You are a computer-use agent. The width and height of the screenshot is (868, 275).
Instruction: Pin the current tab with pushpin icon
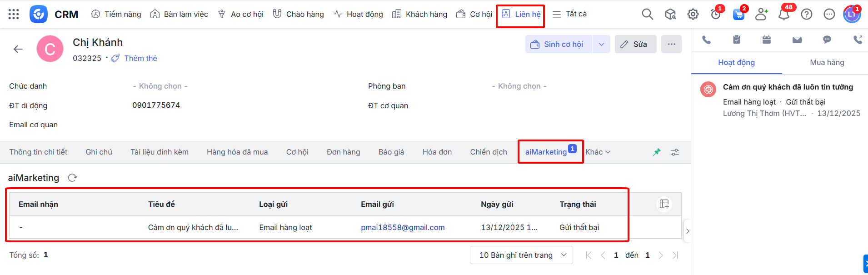[657, 152]
